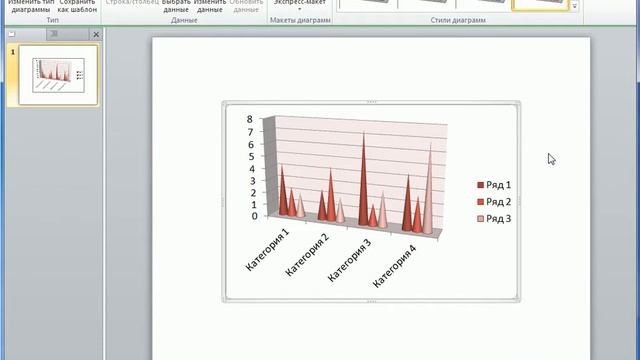Click the light pink Ряд 3 legend swatch
The height and width of the screenshot is (360, 640).
coord(480,219)
